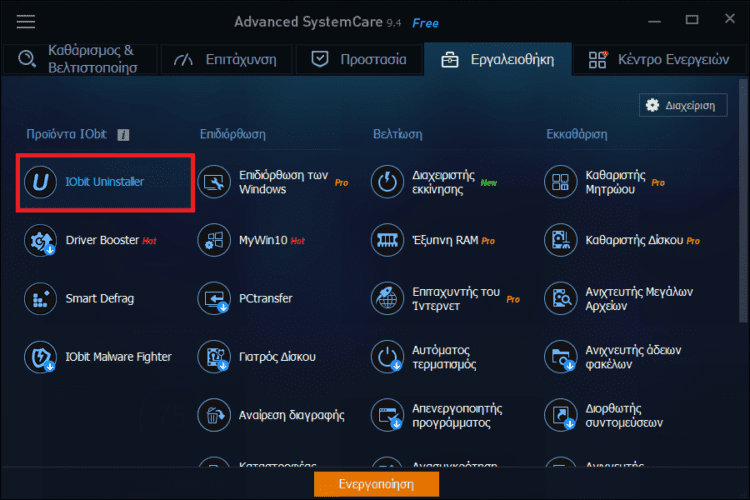Open Καθαριστής Δίσκου icon

tap(560, 240)
